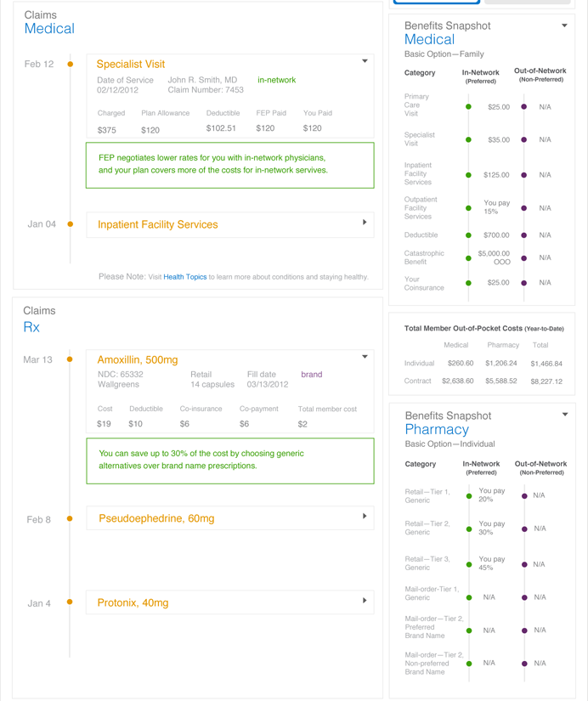Viewport: 588px width, 701px height.
Task: Click green dot for Inpatient Facility Services benefit
Action: click(468, 175)
